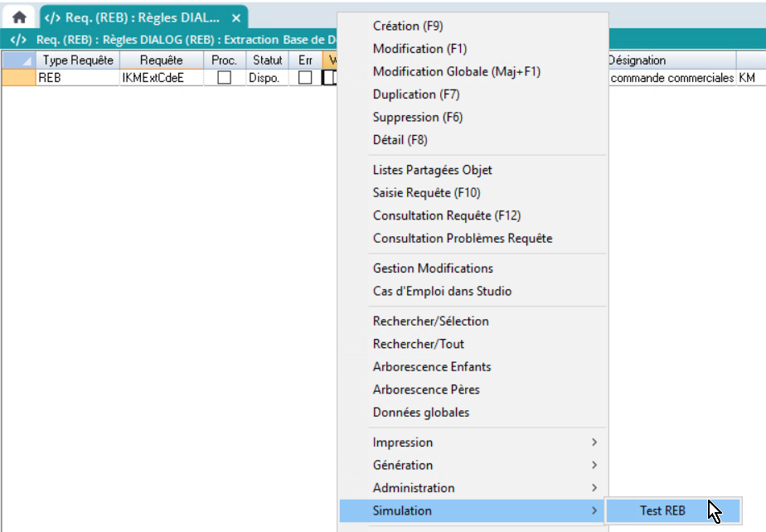Screen dimensions: 766x532
Task: Toggle the Err checkbox in REB row
Action: pyautogui.click(x=305, y=78)
